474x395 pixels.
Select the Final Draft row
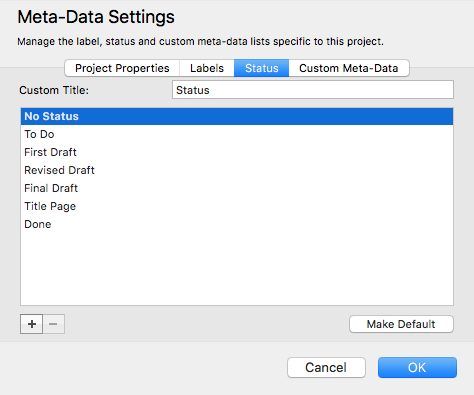237,188
